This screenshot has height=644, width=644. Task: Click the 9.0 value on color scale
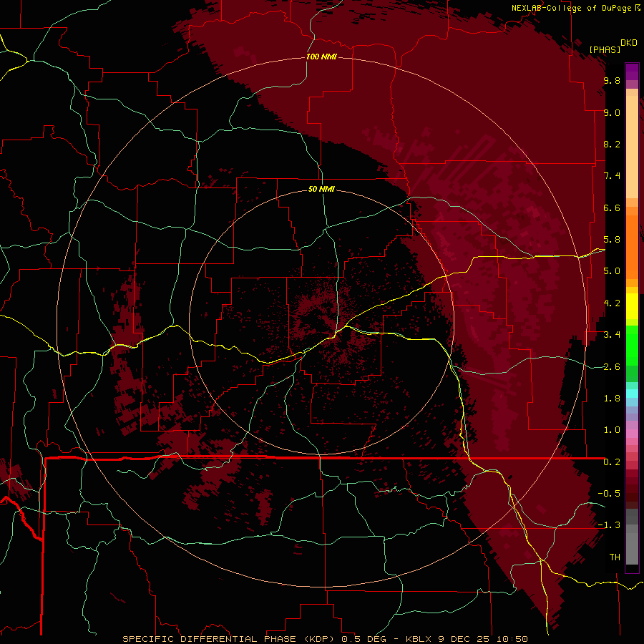coord(612,112)
